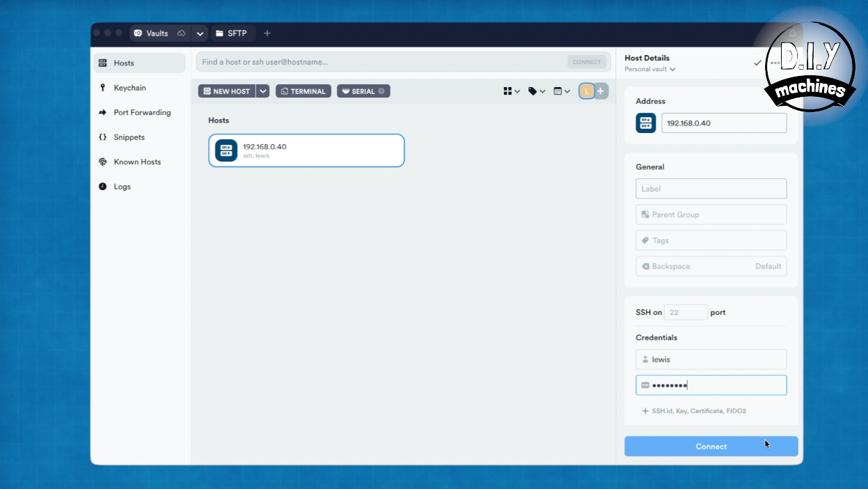Click the Address field 192.168.0.40

(724, 123)
